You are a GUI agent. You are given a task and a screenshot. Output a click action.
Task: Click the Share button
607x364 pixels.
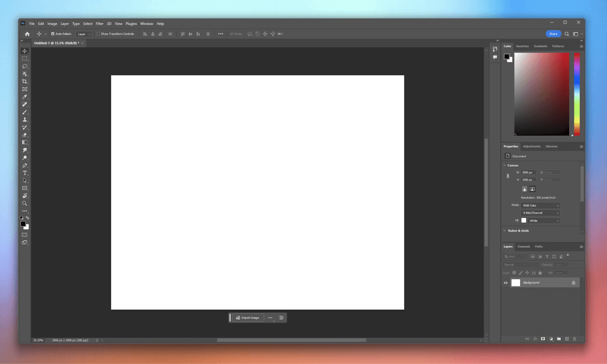point(553,34)
